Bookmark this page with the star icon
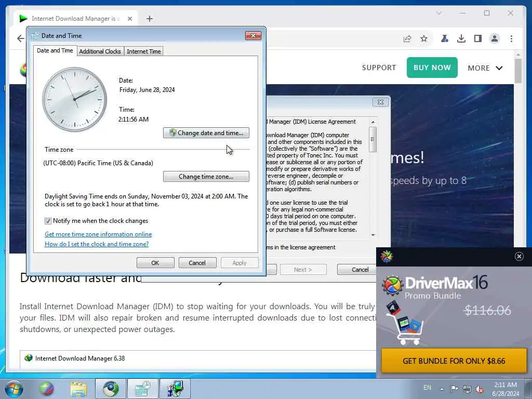The image size is (532, 399). [x=424, y=38]
